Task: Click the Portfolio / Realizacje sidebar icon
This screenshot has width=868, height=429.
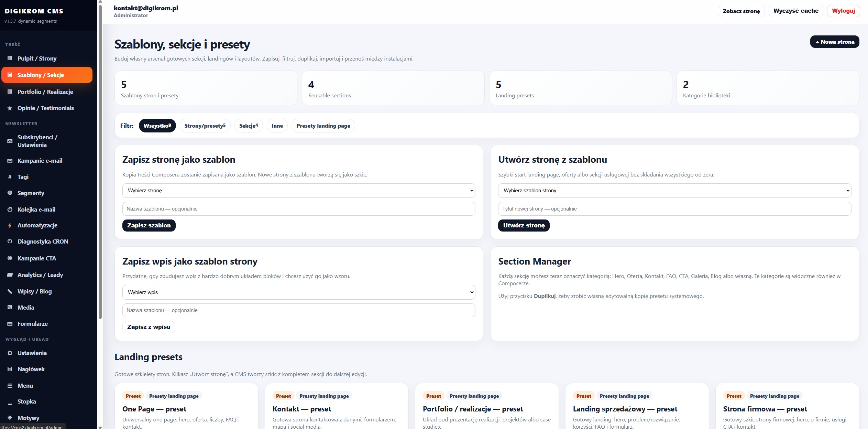Action: pos(10,92)
